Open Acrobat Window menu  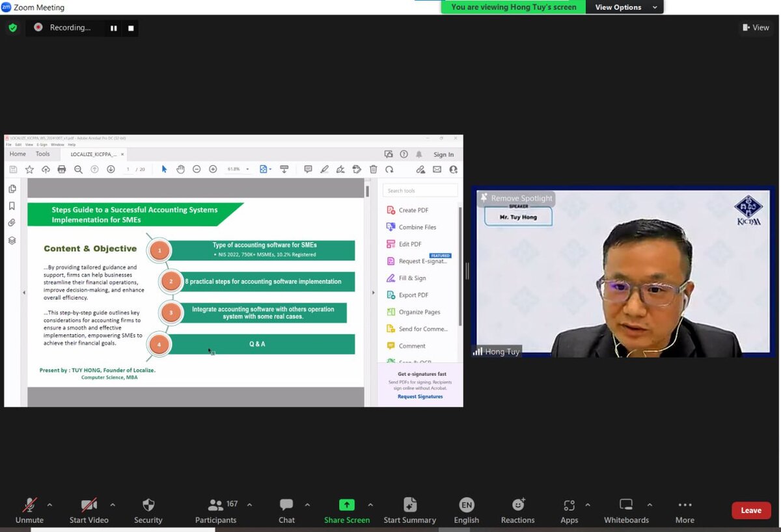coord(57,144)
